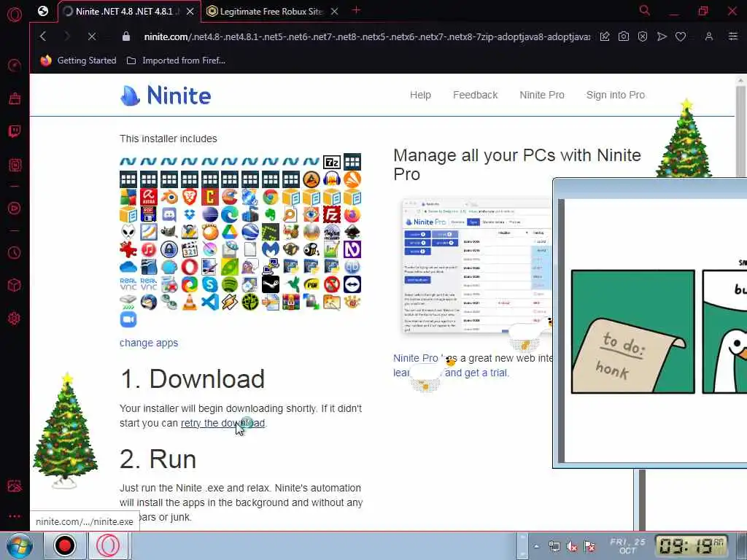Click the Malwarebytes blue M icon
This screenshot has height=560, width=747.
pyautogui.click(x=270, y=249)
